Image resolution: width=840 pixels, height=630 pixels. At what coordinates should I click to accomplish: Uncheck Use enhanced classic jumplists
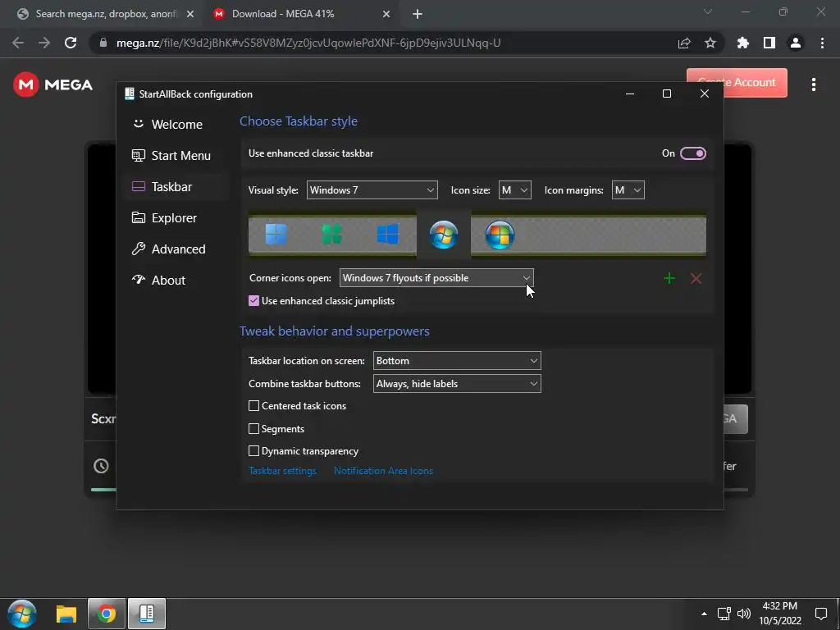(254, 301)
